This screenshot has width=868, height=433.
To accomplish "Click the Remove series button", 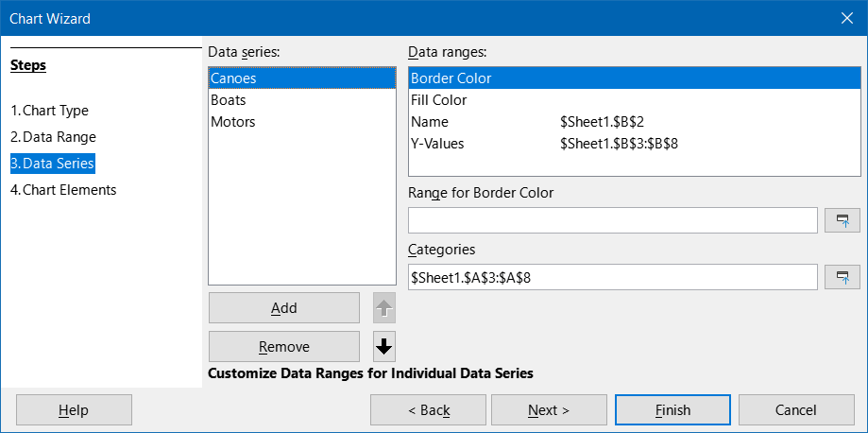I will point(284,347).
